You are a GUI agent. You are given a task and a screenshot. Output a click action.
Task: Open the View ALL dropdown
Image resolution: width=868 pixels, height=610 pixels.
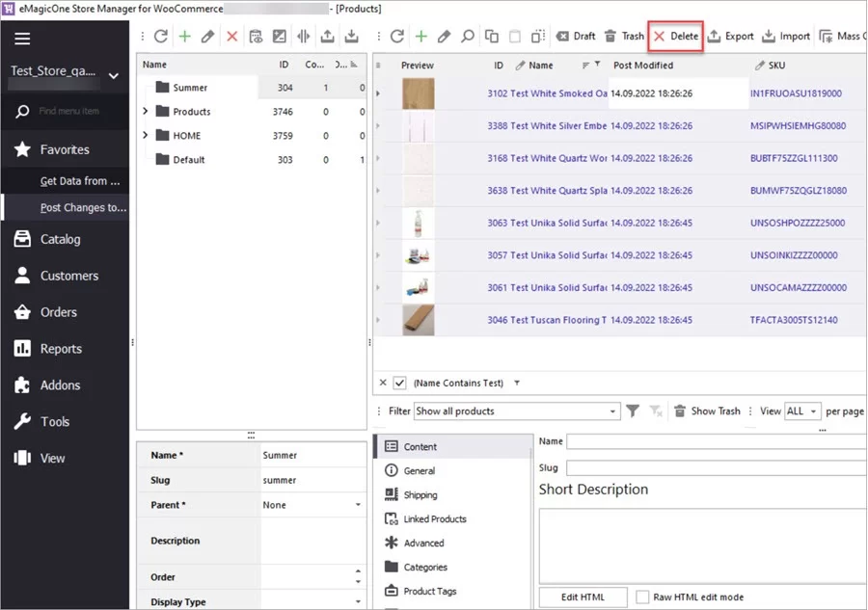coord(801,411)
